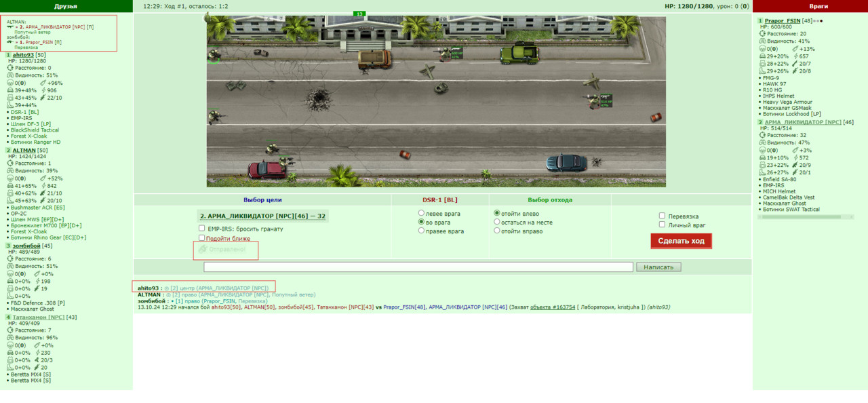The height and width of the screenshot is (403, 868).
Task: Click the 'DSR-1 [BL]' weapon heading
Action: 439,200
